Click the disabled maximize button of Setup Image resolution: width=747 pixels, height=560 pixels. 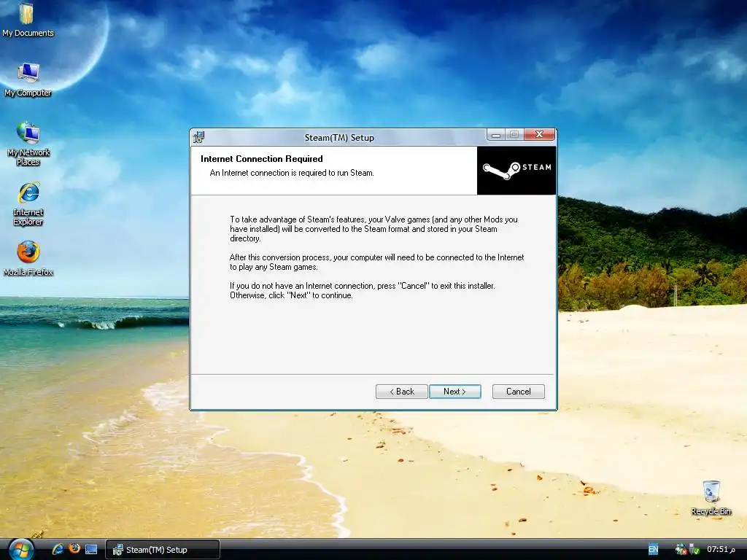[514, 135]
